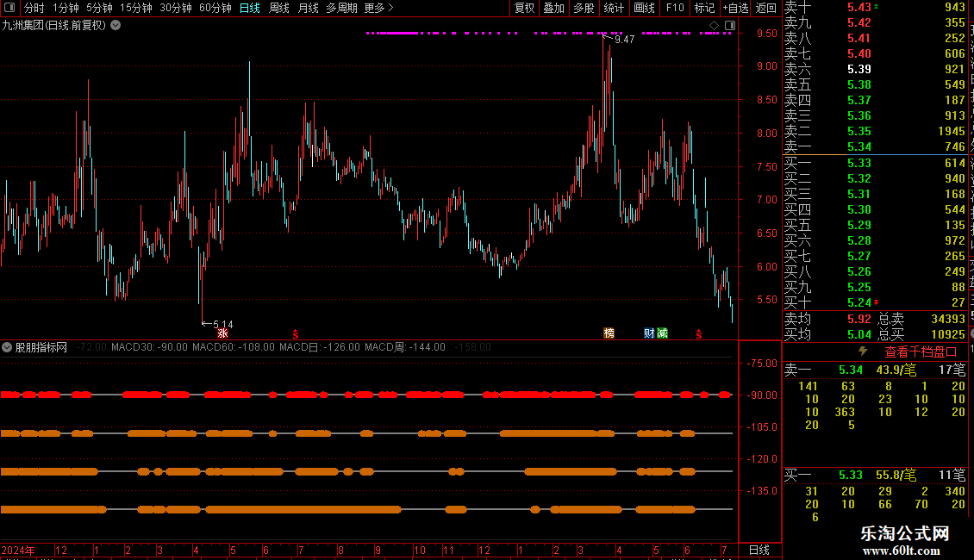Click the panel toggle icon left of 分时

(9, 8)
